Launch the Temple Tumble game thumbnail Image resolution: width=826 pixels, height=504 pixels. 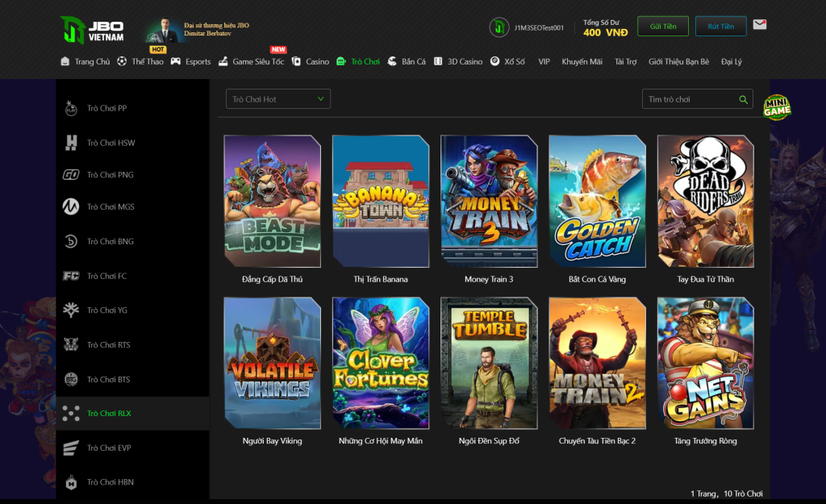(x=489, y=363)
